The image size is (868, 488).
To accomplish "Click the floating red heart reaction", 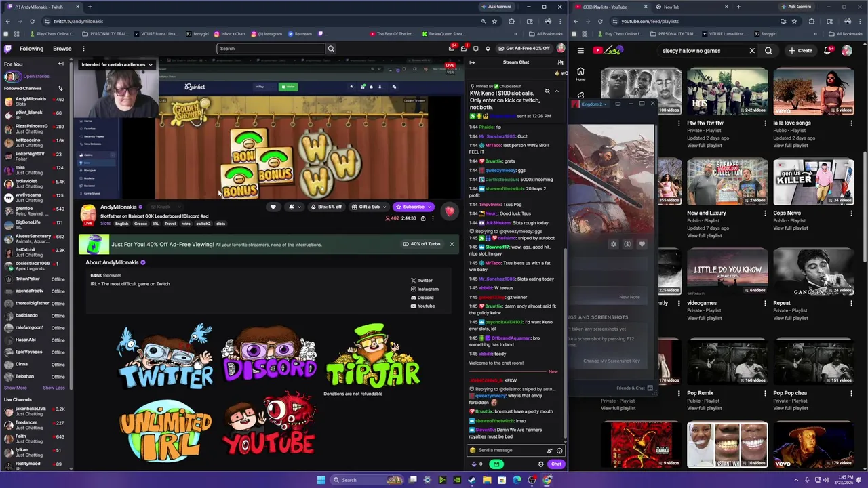I will tap(450, 212).
